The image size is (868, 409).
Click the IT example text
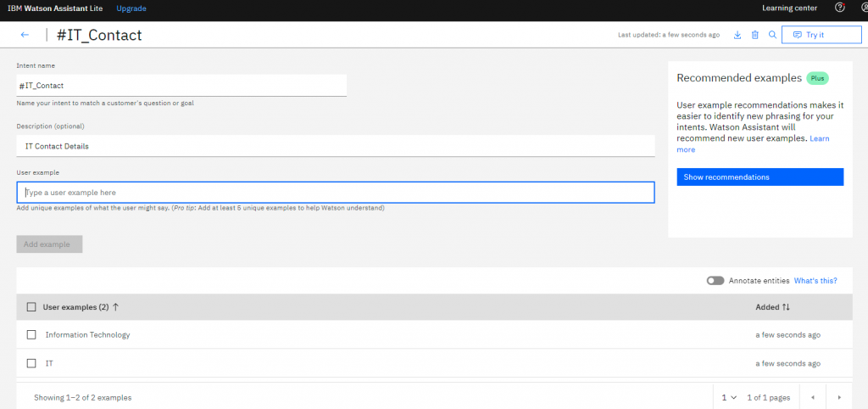click(49, 363)
